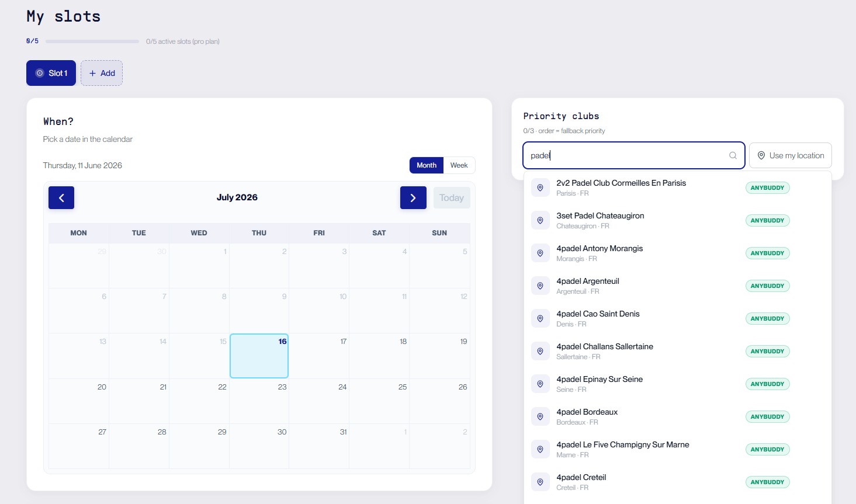
Task: Switch calendar to Month view
Action: 427,165
